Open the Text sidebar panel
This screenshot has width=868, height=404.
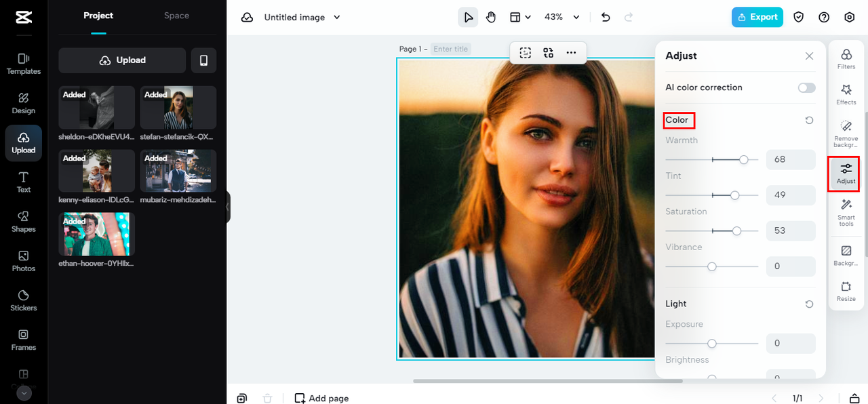pos(24,182)
